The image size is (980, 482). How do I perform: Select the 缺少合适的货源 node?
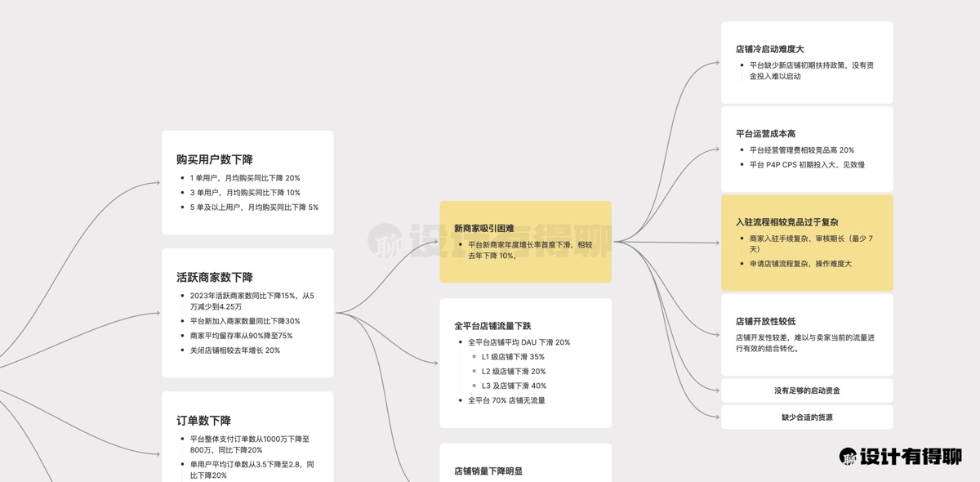pos(807,417)
